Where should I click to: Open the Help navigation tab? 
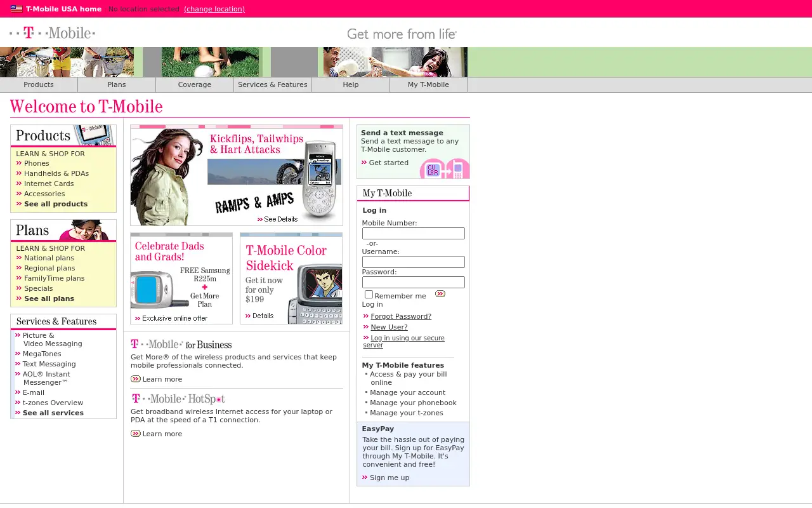pyautogui.click(x=351, y=84)
